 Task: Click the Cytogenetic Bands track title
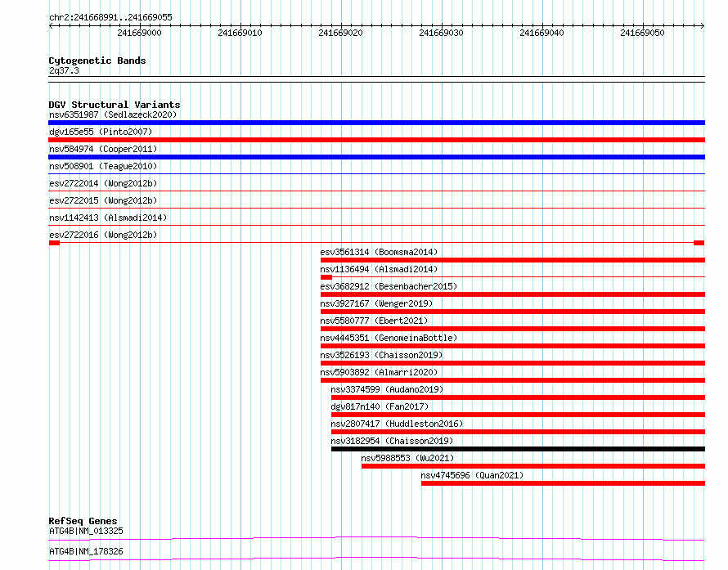pos(97,61)
